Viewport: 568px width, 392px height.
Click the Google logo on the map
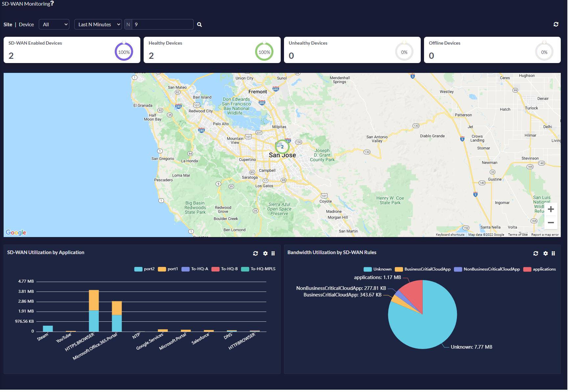[x=16, y=232]
